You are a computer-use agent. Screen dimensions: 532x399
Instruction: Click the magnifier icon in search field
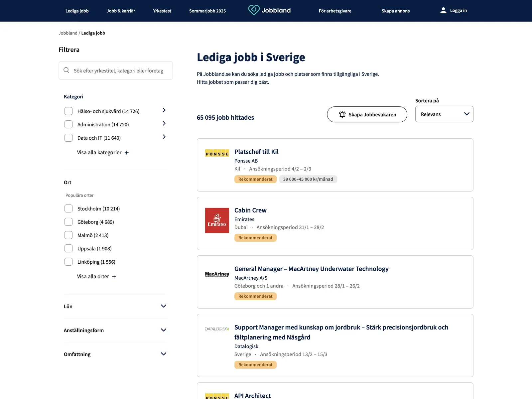coord(66,70)
